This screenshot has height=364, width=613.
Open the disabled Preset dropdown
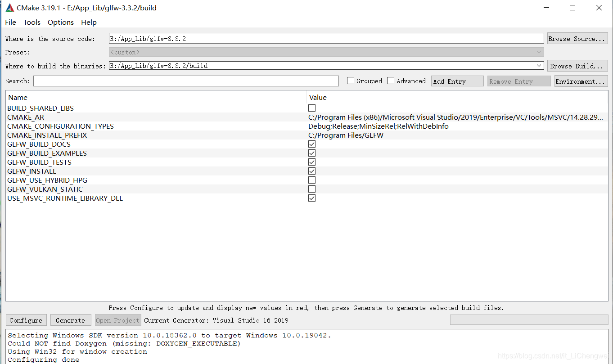tap(326, 52)
